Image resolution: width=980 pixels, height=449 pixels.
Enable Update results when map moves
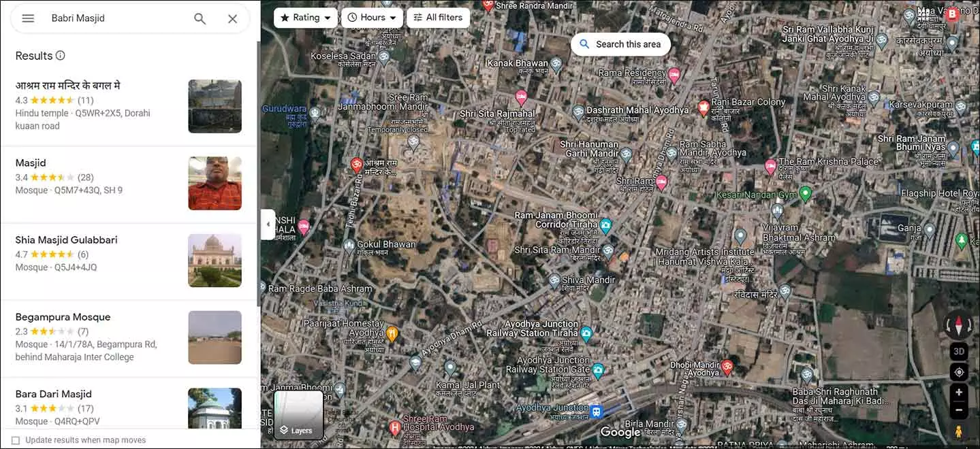tap(16, 440)
